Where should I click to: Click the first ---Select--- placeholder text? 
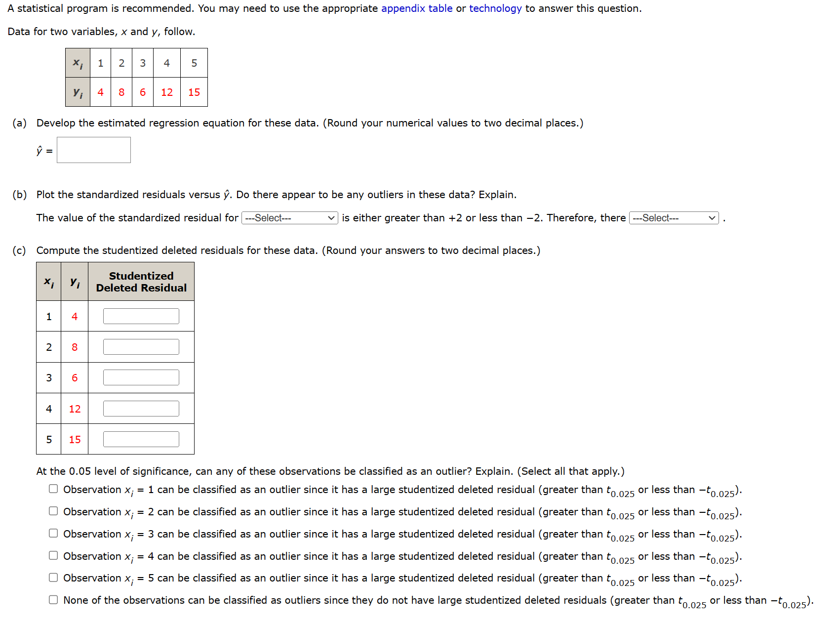point(269,218)
